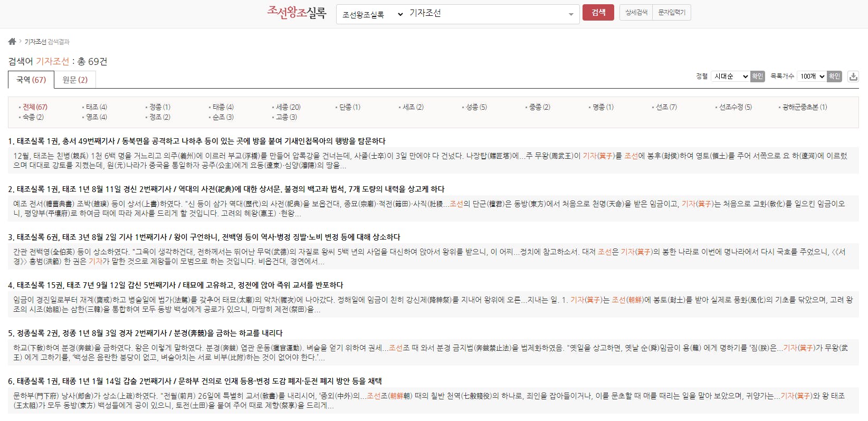Image resolution: width=868 pixels, height=421 pixels.
Task: Switch to the 국역 (67) tab
Action: click(x=31, y=80)
